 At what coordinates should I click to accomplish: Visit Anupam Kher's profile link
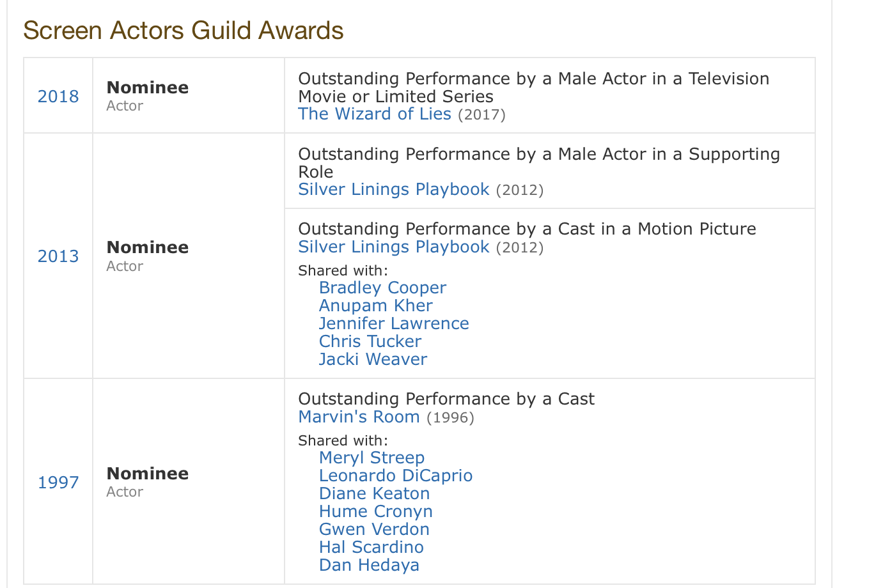point(375,306)
